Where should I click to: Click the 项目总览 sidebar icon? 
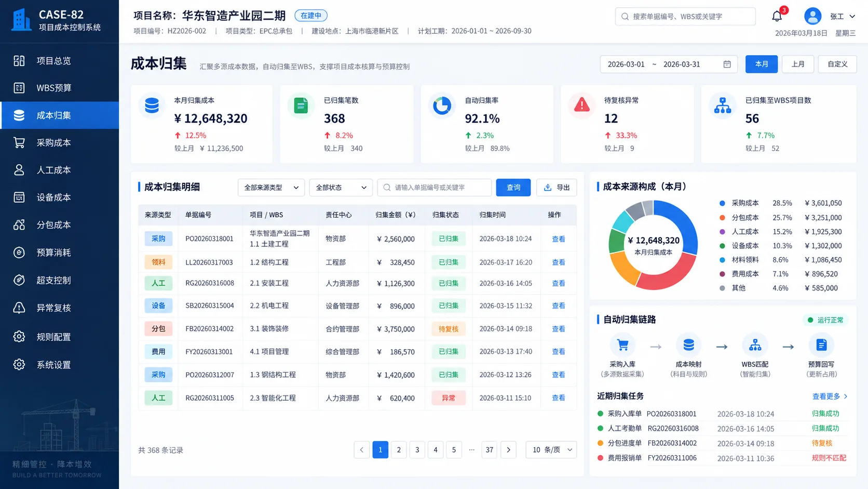pyautogui.click(x=19, y=61)
